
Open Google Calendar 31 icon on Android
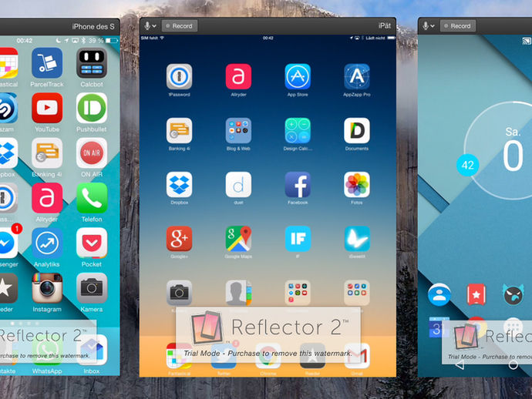tap(439, 327)
